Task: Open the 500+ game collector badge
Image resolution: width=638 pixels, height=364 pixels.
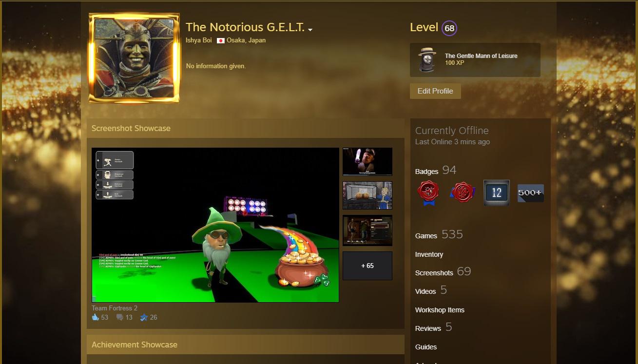Action: point(530,192)
